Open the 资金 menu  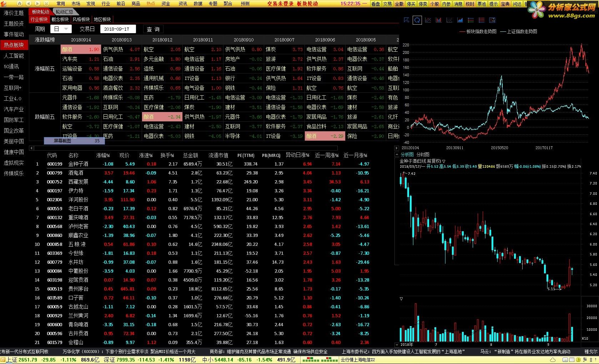(x=166, y=4)
